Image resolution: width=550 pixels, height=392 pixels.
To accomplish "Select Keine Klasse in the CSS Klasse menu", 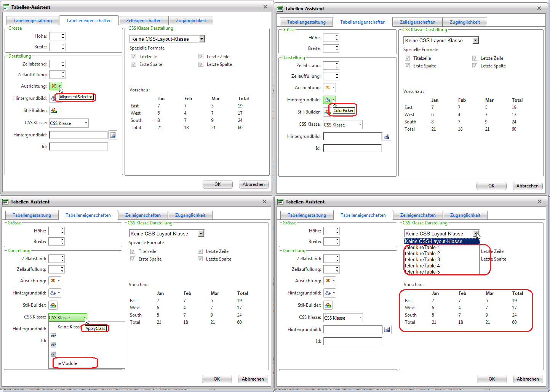I will (69, 327).
